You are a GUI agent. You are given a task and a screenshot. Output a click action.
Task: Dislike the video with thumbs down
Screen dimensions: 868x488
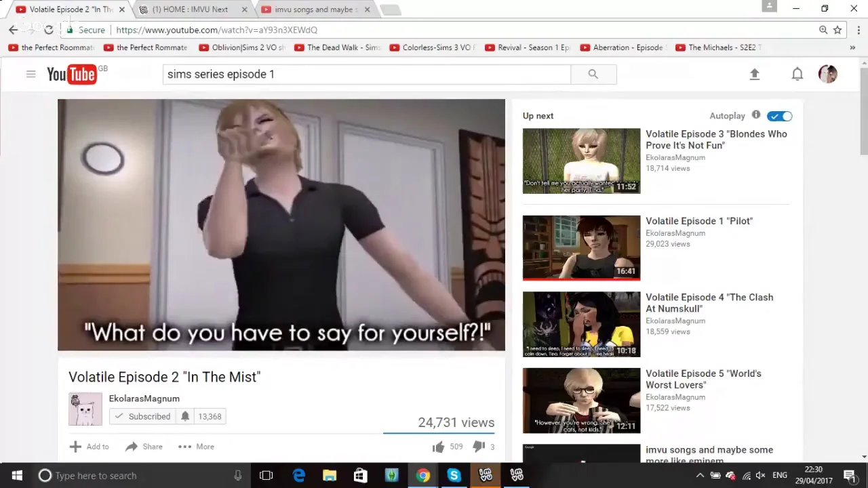[479, 447]
